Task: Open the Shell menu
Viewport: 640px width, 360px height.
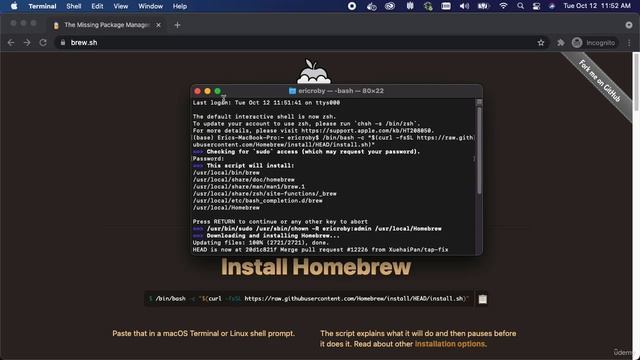Action: click(x=73, y=6)
